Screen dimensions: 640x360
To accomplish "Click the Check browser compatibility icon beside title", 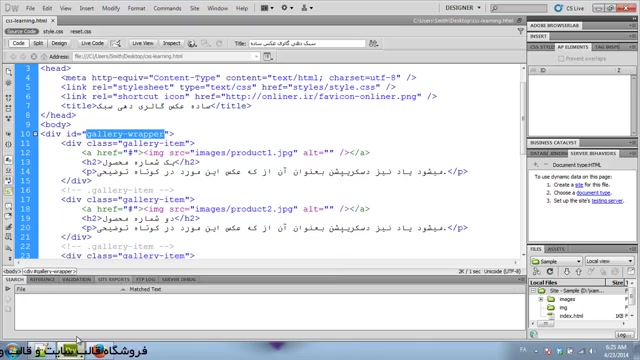I will click(373, 43).
